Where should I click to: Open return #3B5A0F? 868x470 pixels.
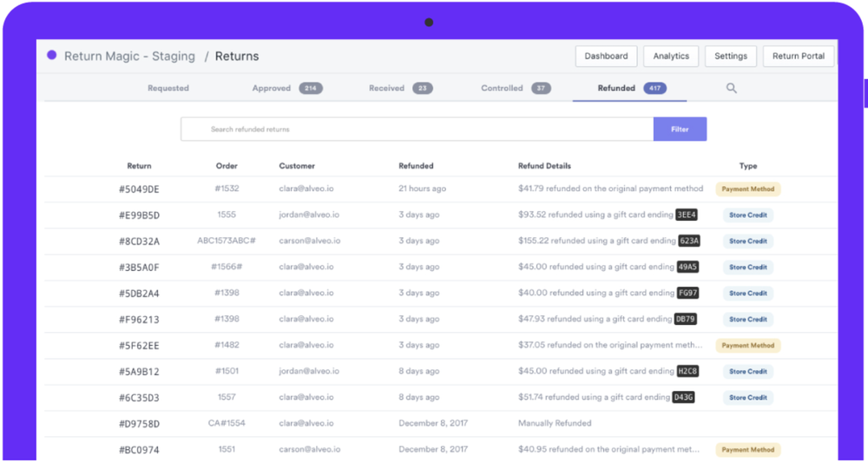pyautogui.click(x=139, y=268)
